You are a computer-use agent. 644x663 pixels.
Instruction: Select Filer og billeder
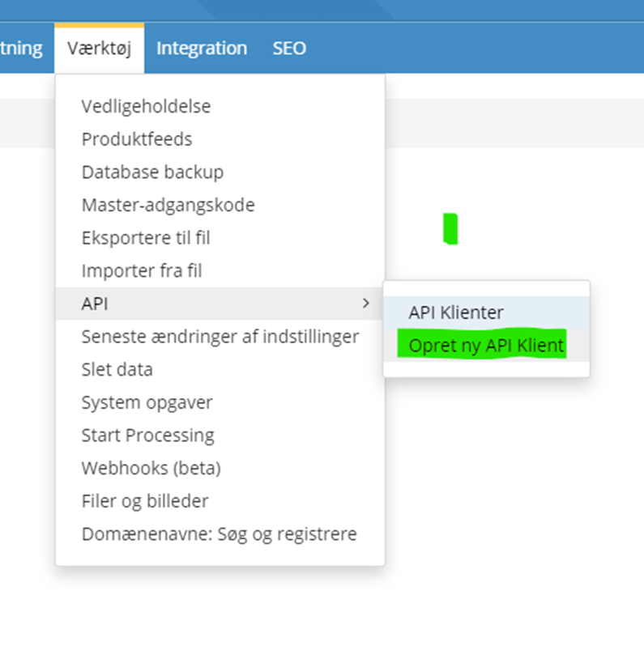pos(144,502)
